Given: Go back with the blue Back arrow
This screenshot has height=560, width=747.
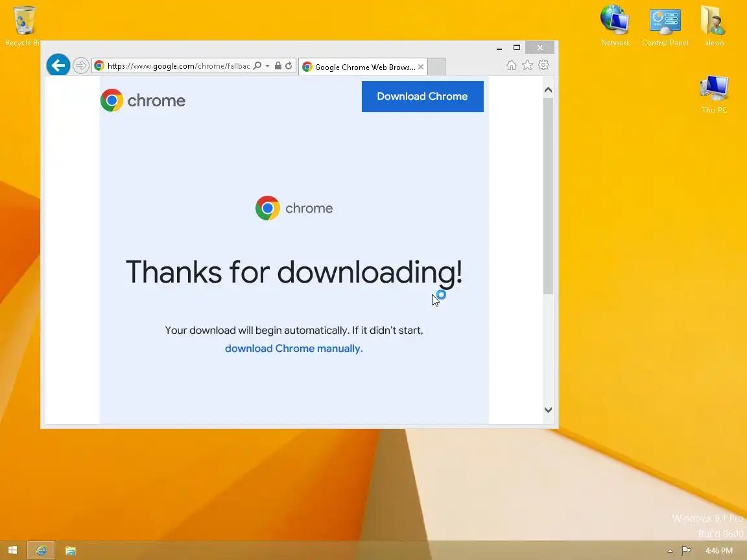Looking at the screenshot, I should [58, 65].
